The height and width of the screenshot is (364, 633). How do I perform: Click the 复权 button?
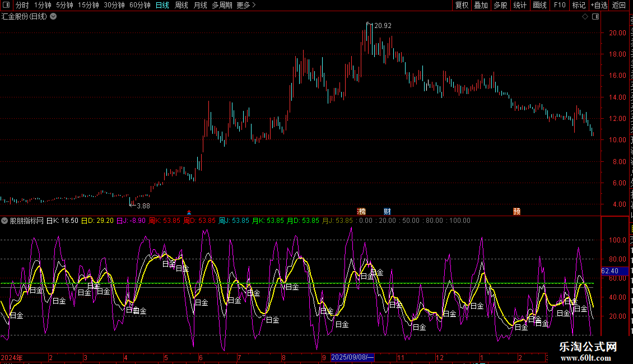pyautogui.click(x=462, y=5)
